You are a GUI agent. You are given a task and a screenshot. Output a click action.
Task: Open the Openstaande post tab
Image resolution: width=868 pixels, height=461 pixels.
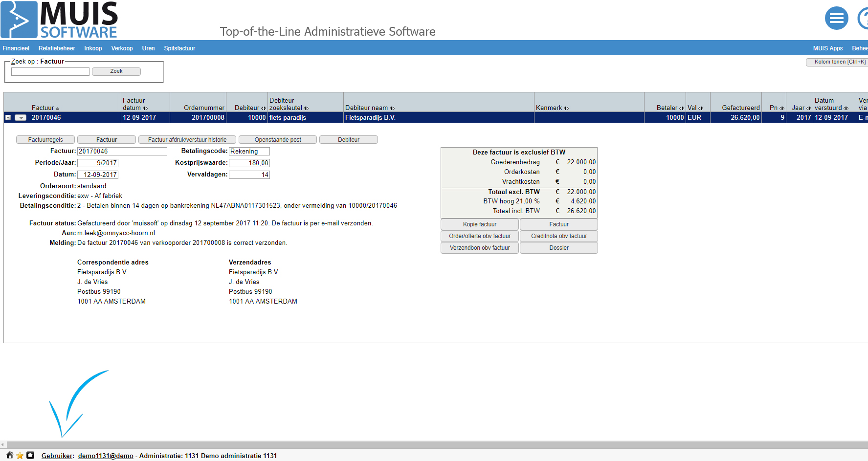pyautogui.click(x=278, y=140)
